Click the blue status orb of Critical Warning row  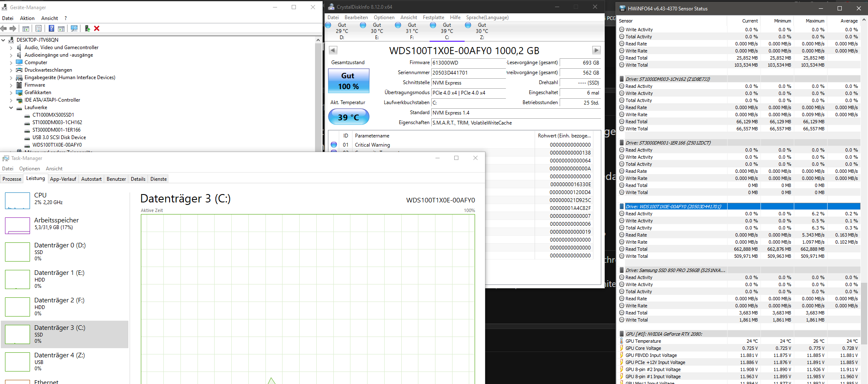point(334,145)
